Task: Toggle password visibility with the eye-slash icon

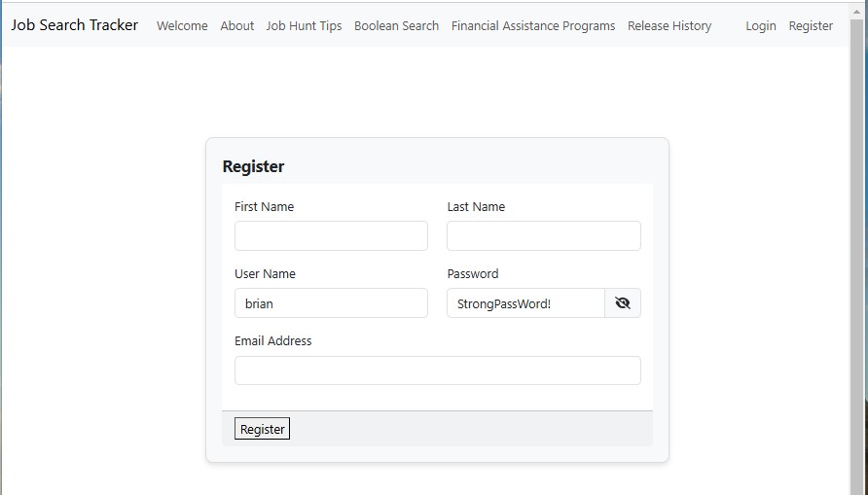Action: tap(623, 303)
